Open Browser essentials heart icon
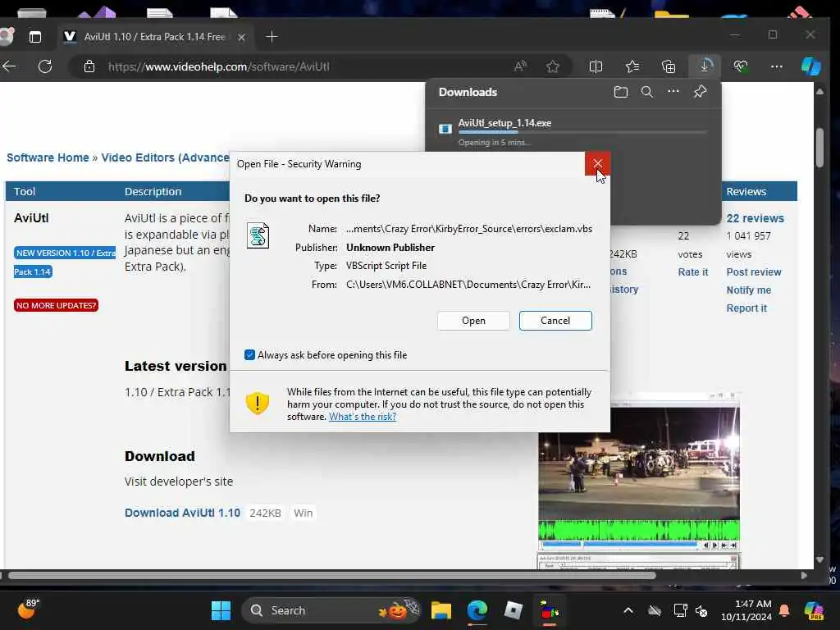Image resolution: width=840 pixels, height=630 pixels. pyautogui.click(x=741, y=66)
